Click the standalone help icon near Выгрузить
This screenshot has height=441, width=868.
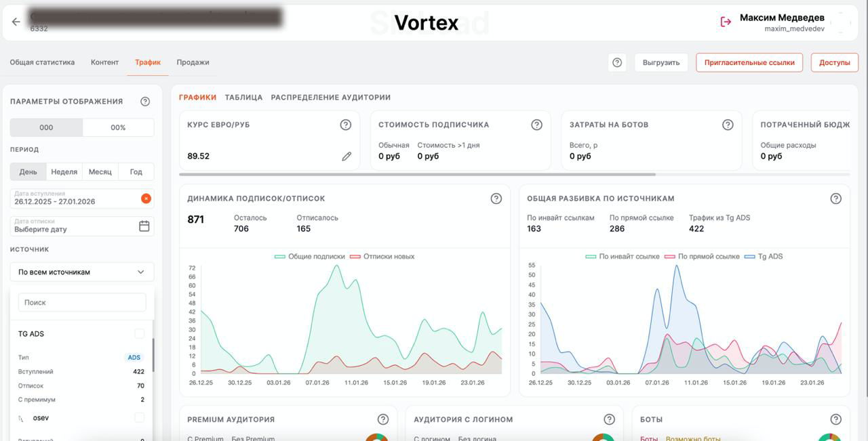(x=616, y=62)
